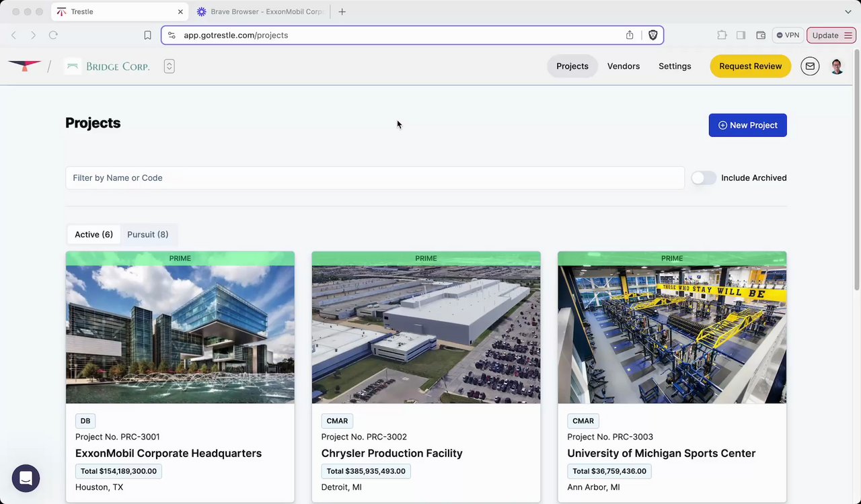Open the site settings icon in address bar
861x504 pixels.
point(172,35)
